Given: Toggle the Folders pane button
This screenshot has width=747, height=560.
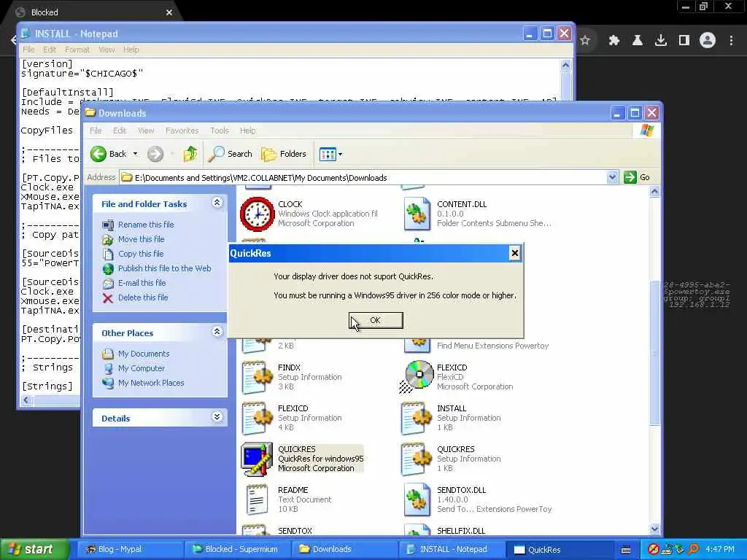Looking at the screenshot, I should pos(284,154).
